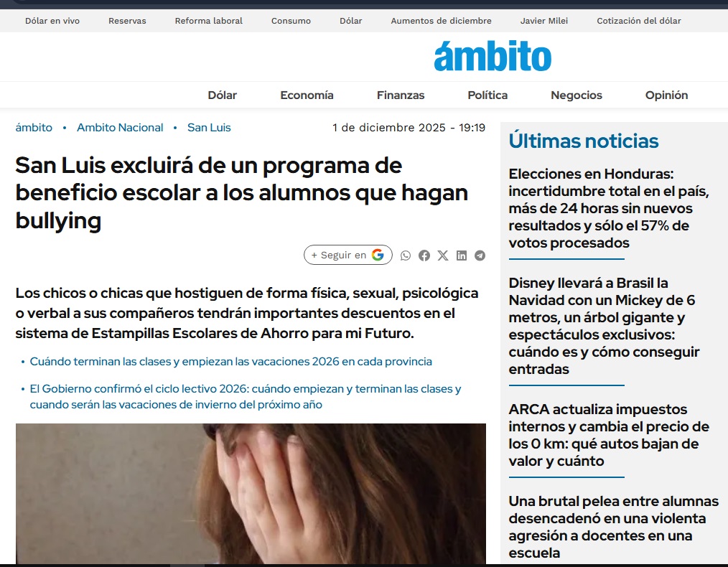The height and width of the screenshot is (567, 728).
Task: Open the Negocios section
Action: point(577,95)
